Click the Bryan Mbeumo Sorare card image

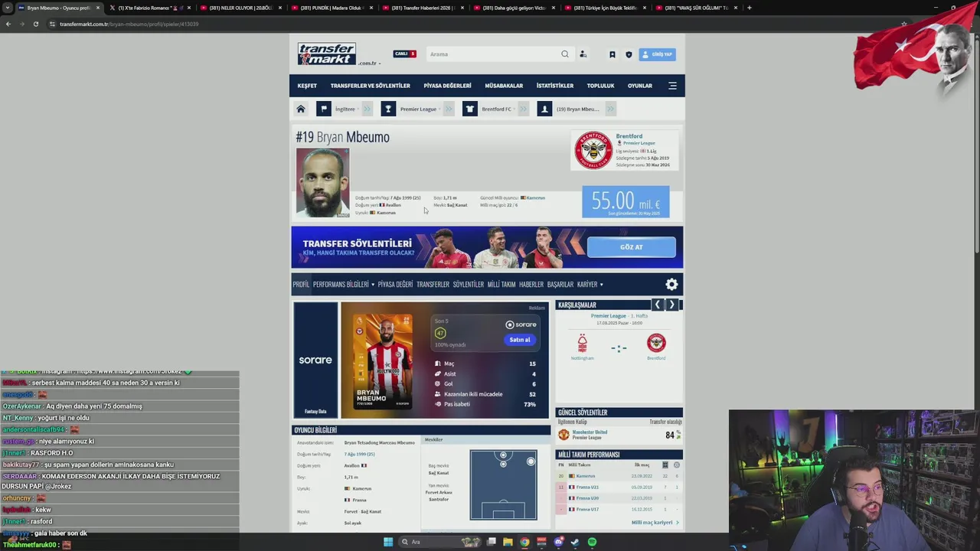click(382, 360)
